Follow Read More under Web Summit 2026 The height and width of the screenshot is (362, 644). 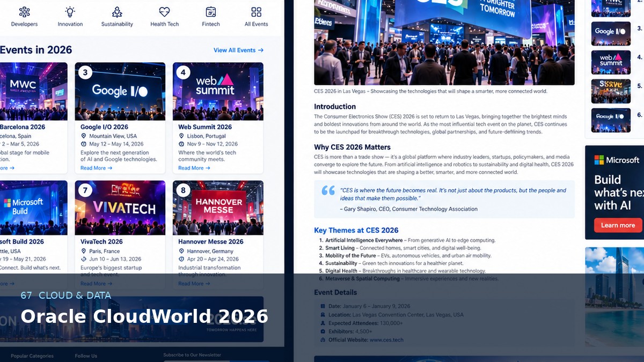click(x=194, y=168)
